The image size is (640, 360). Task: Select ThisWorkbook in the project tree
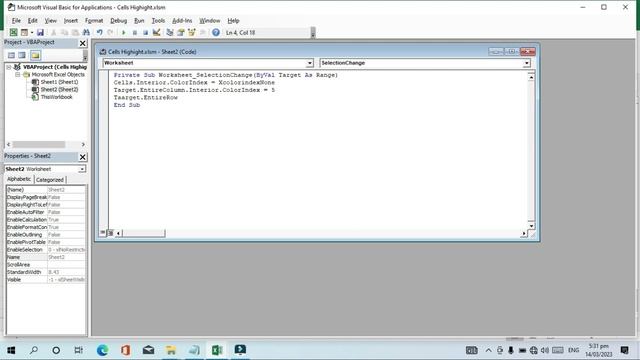(x=56, y=97)
